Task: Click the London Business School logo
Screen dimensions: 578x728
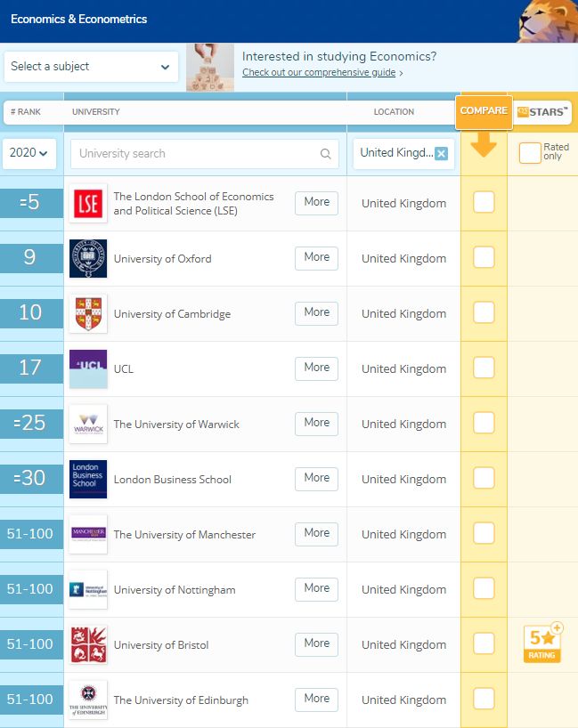Action: pyautogui.click(x=88, y=480)
